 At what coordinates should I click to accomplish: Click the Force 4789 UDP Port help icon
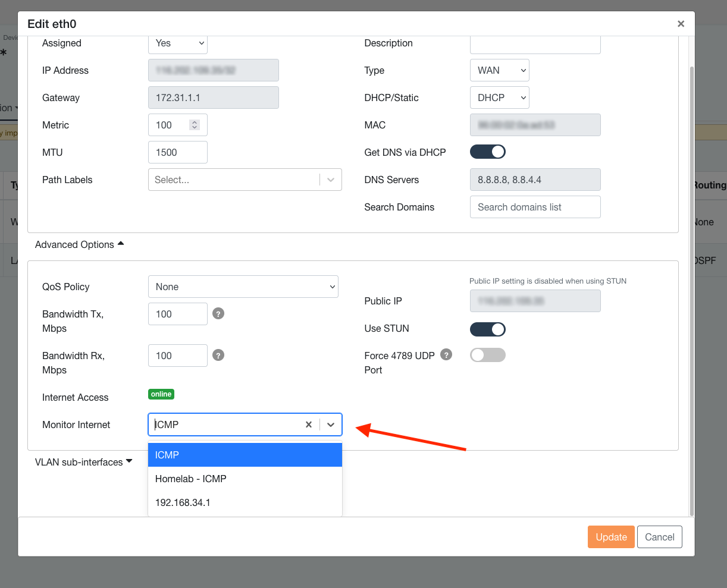click(446, 355)
